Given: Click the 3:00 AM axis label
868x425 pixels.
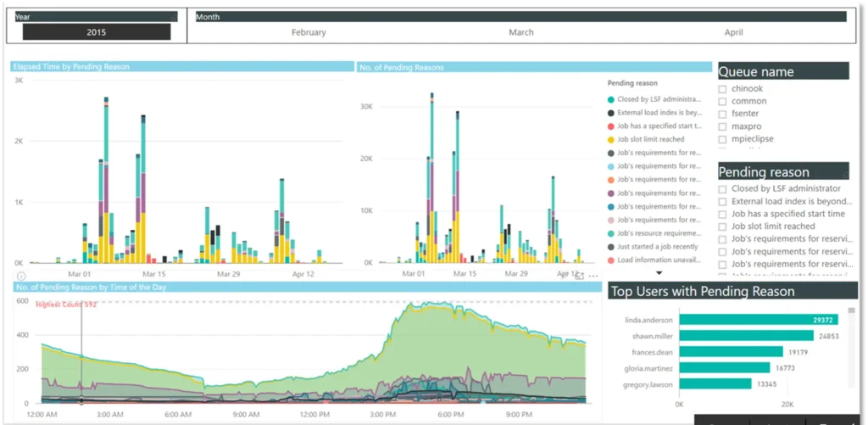Looking at the screenshot, I should tap(110, 415).
